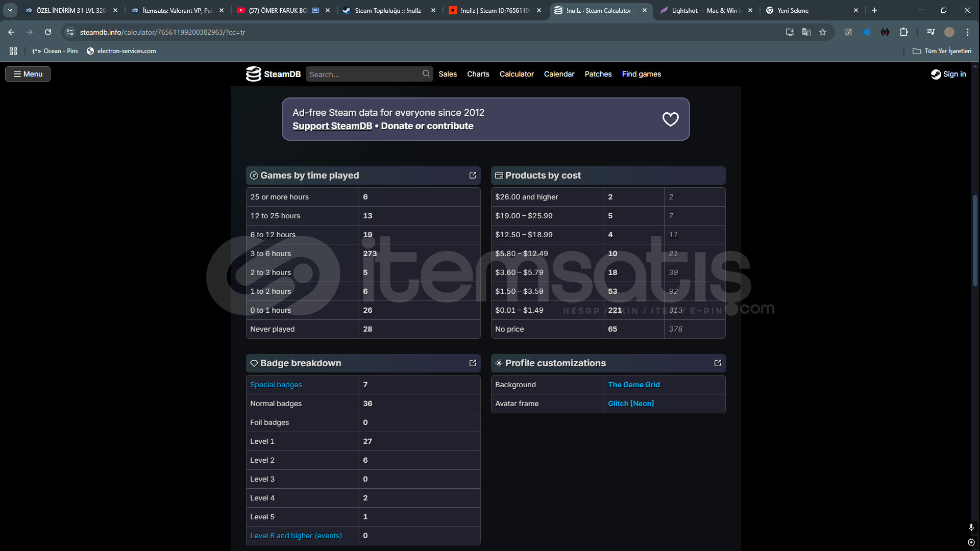The width and height of the screenshot is (980, 551).
Task: Close the Yeni Sekme tab
Action: tap(856, 10)
